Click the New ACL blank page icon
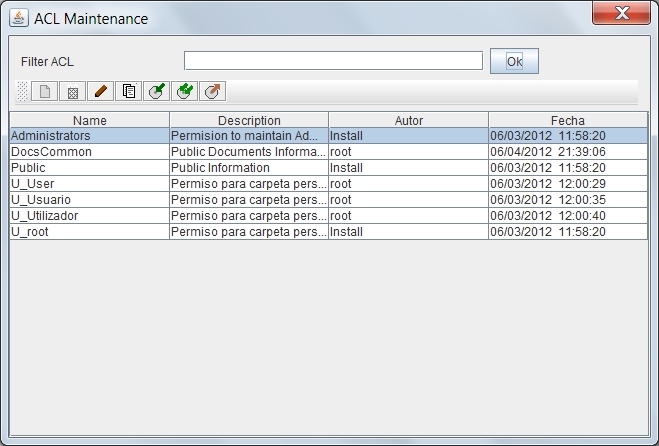659x446 pixels. 45,91
